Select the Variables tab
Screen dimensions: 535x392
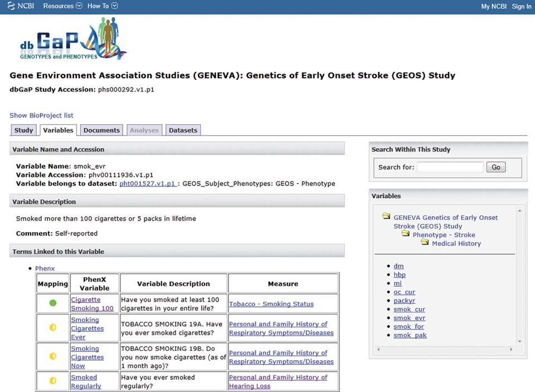tap(58, 130)
